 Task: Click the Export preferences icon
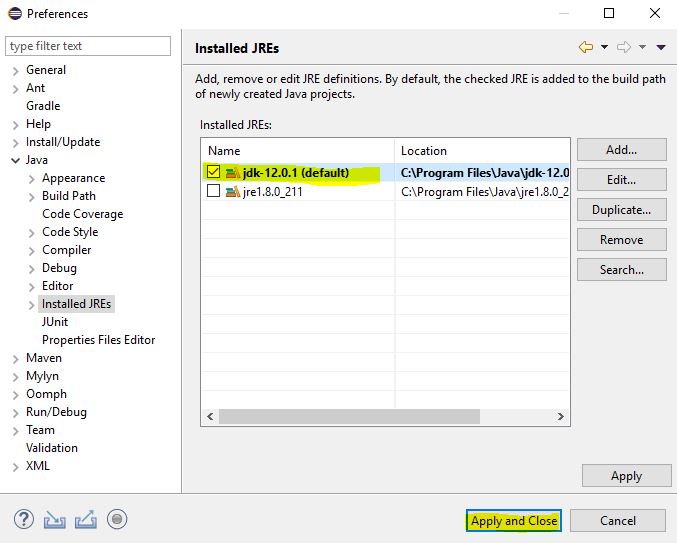click(85, 519)
